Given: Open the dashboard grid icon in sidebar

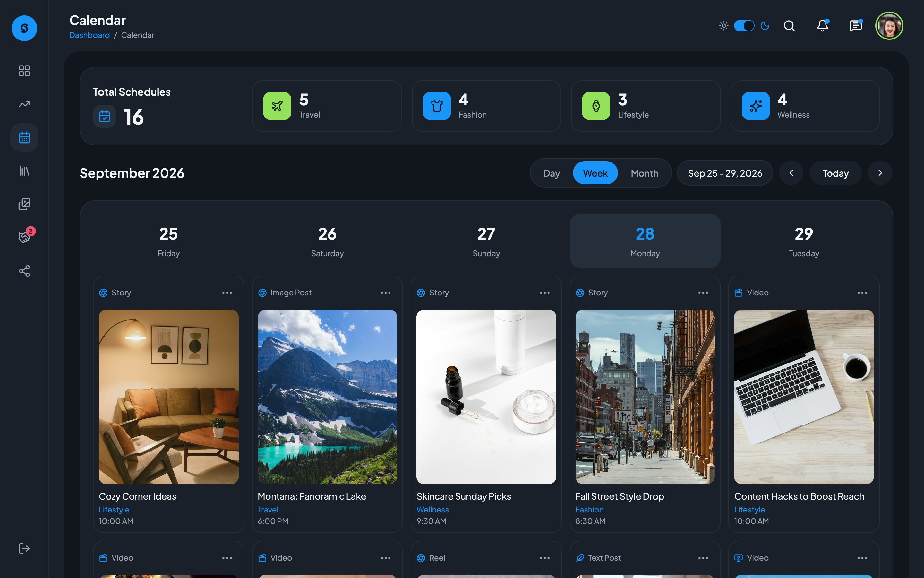Looking at the screenshot, I should [x=24, y=71].
